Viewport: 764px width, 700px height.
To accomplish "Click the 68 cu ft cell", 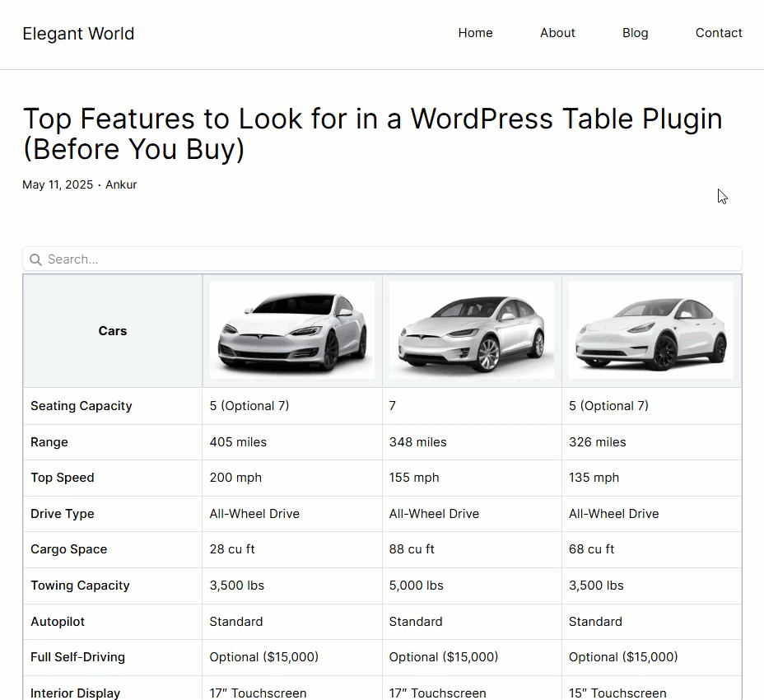I will point(651,549).
